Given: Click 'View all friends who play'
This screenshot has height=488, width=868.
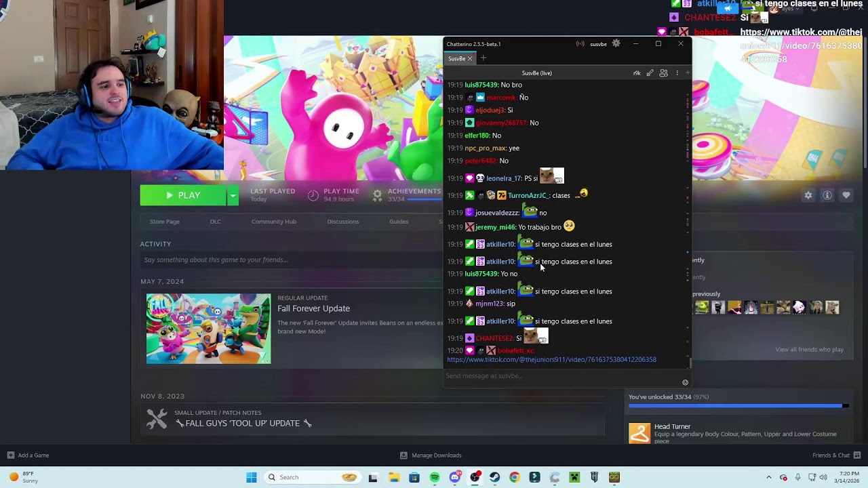Looking at the screenshot, I should [809, 350].
